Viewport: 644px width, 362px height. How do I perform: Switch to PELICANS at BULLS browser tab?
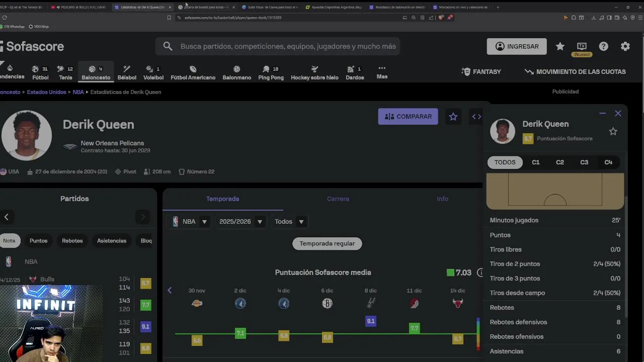[x=79, y=7]
